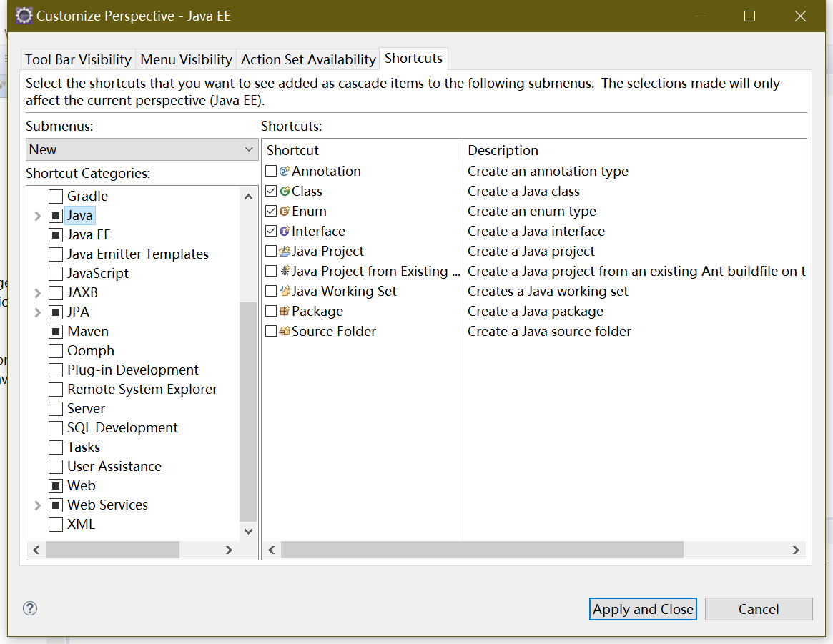Tick the Server category checkbox
The height and width of the screenshot is (644, 833).
pyautogui.click(x=56, y=409)
